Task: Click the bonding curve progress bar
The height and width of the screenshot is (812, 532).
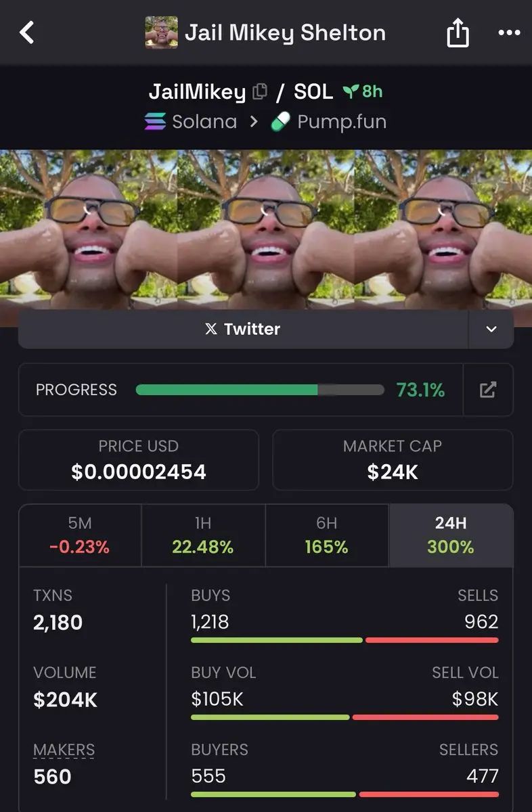Action: pyautogui.click(x=260, y=390)
